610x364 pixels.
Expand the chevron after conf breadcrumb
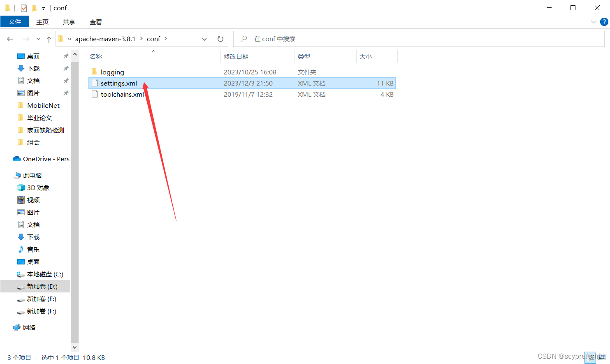pyautogui.click(x=166, y=39)
